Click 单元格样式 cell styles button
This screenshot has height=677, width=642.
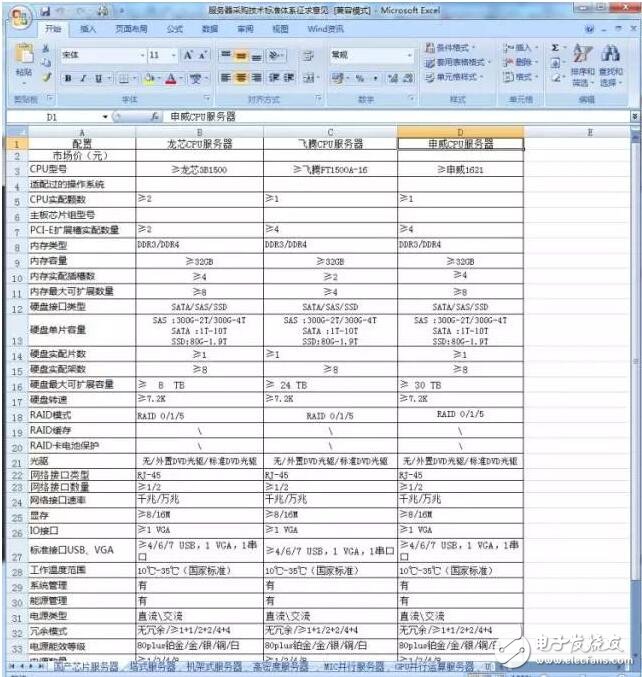[x=457, y=77]
